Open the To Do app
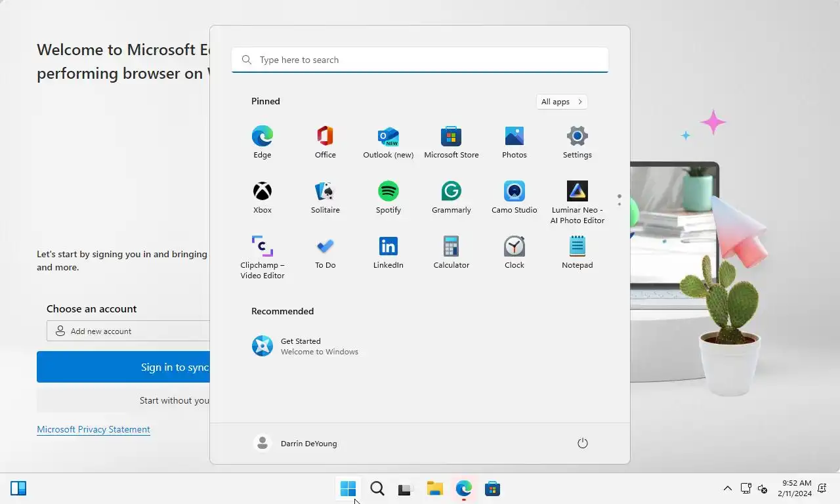Screen dimensions: 840x504 325,252
